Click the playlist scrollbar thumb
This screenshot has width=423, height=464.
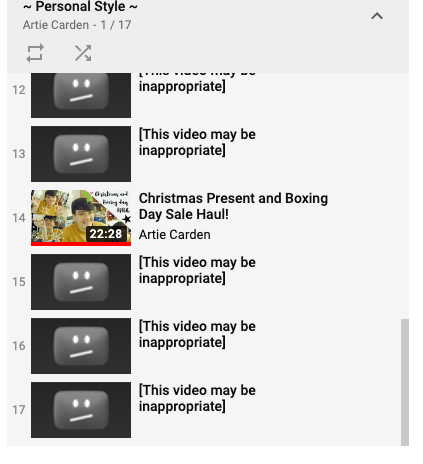click(x=405, y=382)
